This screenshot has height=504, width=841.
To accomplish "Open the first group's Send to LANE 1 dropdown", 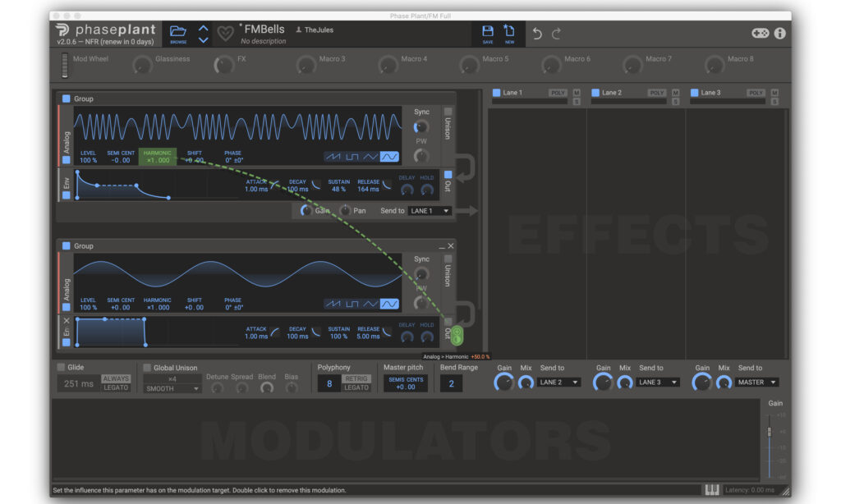I will [x=430, y=211].
